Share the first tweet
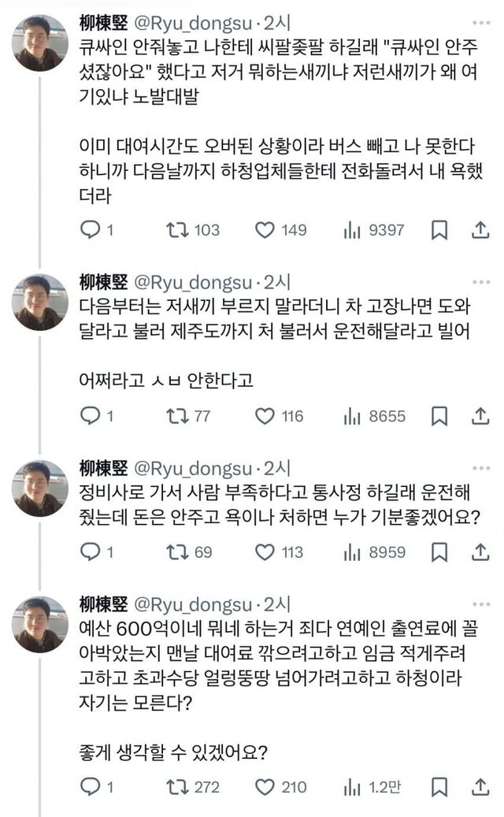 point(480,229)
